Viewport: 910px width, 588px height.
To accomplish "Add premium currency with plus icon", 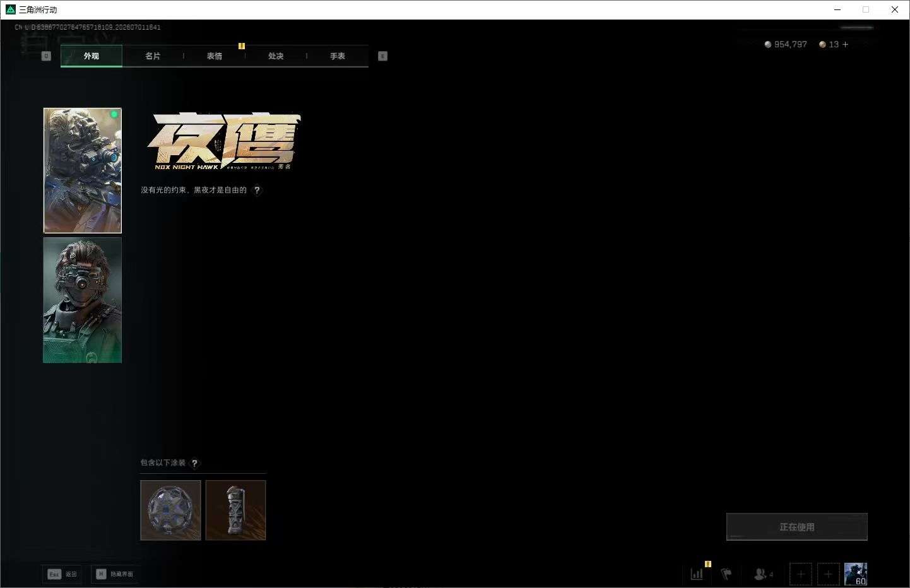I will 846,44.
